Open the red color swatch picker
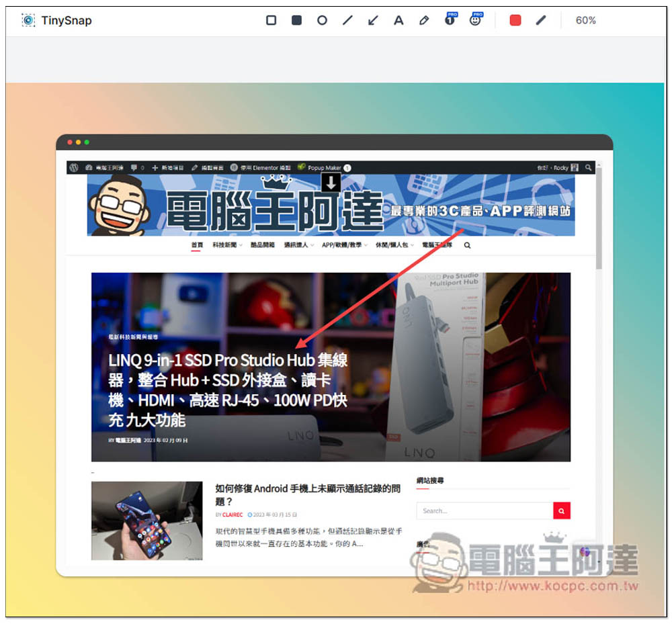672x624 pixels. click(515, 20)
